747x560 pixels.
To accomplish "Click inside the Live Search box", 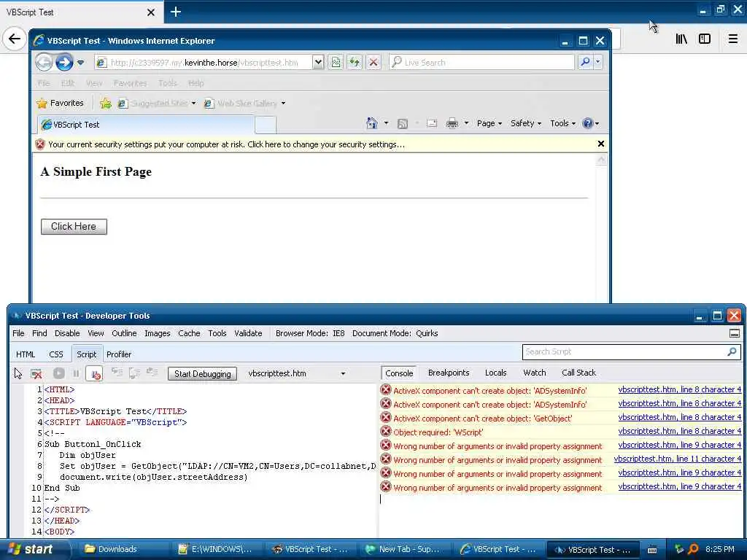I will tap(481, 63).
